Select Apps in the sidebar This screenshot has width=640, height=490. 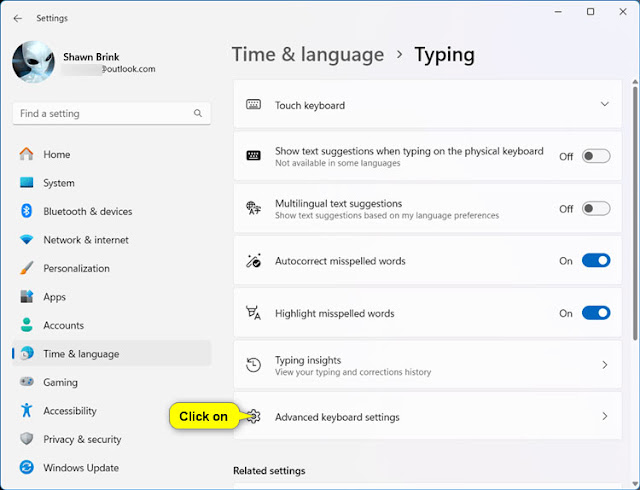click(x=112, y=297)
